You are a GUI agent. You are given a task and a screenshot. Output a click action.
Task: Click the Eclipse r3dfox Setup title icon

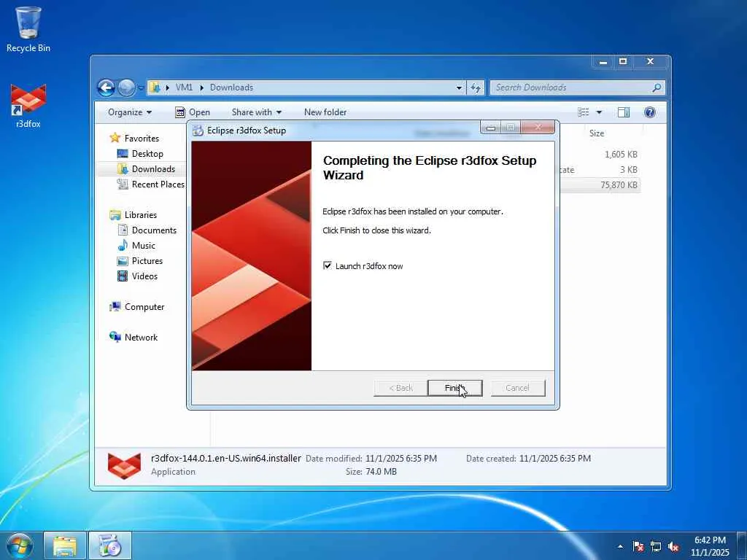pos(198,131)
